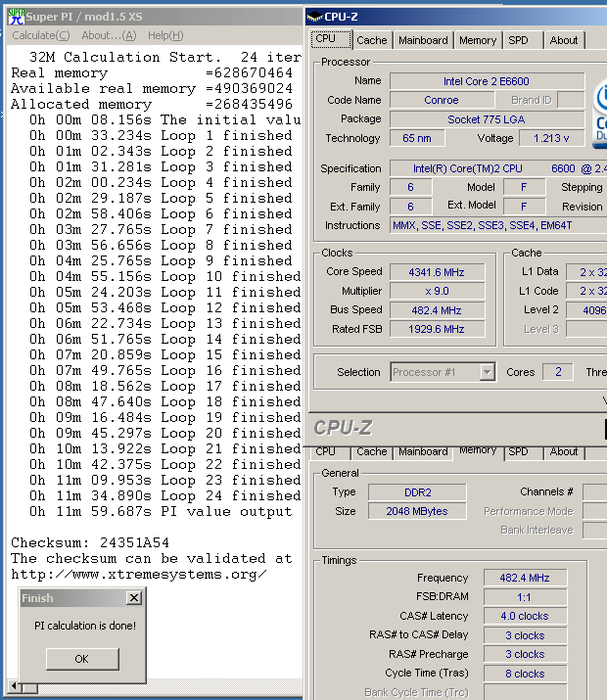607x700 pixels.
Task: Click the 1.213 v voltage value
Action: click(551, 138)
